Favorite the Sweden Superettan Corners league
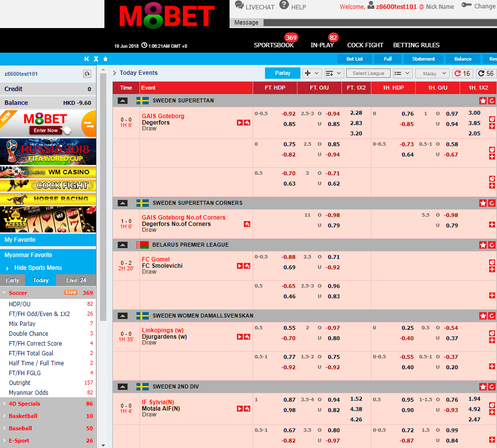 coord(483,203)
